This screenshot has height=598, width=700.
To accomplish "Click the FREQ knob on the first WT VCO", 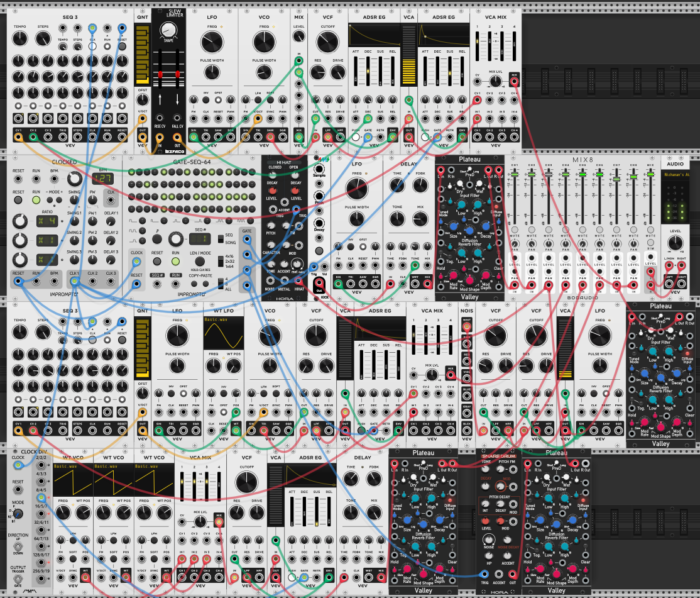I will click(63, 512).
